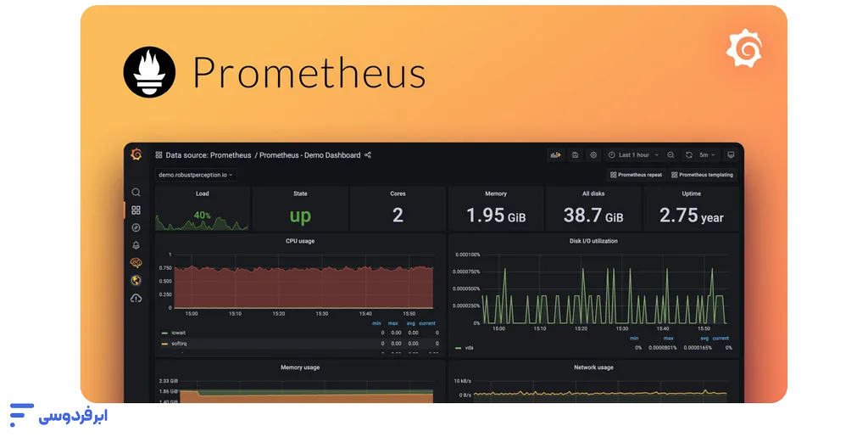Sort CPU legend by the max column

[393, 323]
